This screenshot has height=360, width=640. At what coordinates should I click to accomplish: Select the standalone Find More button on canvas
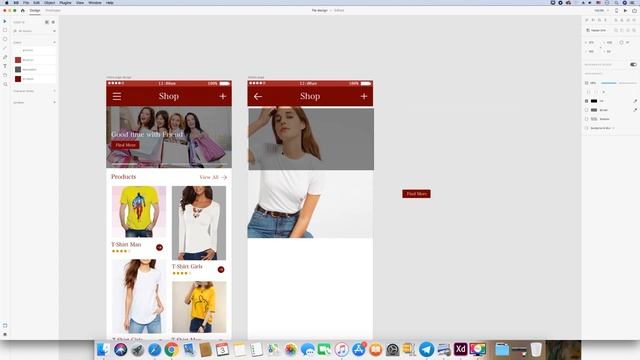pos(416,194)
